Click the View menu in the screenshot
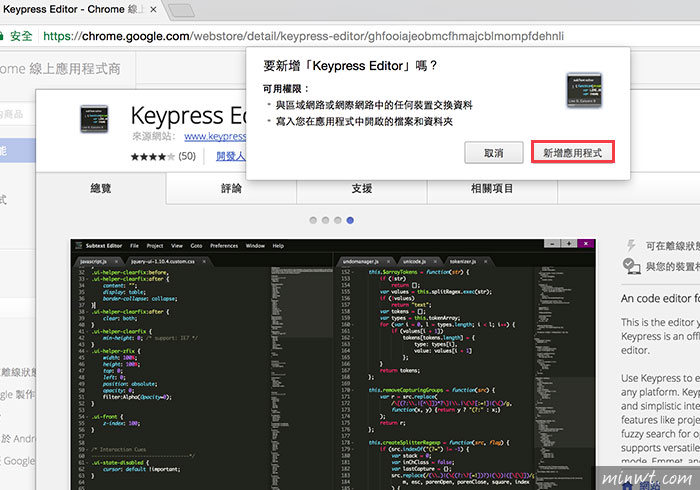700x490 pixels. (x=177, y=246)
